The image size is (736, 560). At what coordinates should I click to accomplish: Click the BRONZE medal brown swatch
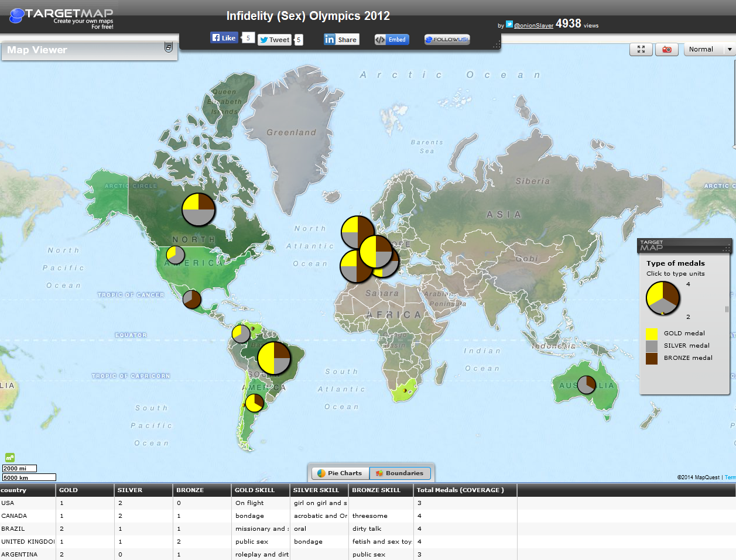click(x=652, y=359)
